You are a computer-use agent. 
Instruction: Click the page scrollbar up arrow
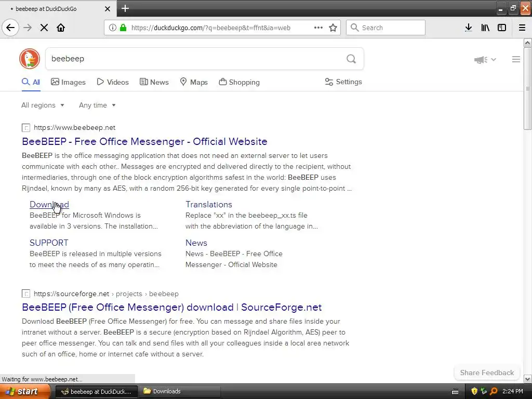pyautogui.click(x=528, y=43)
